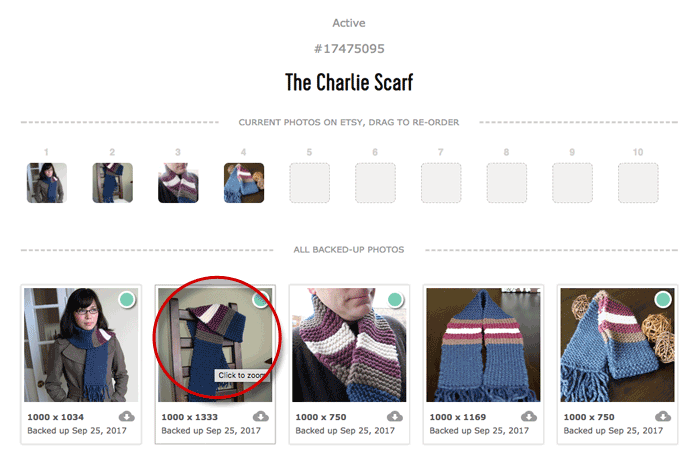Toggle green dot on fringed scarf with wicker balls
Image resolution: width=700 pixels, height=467 pixels.
[x=663, y=300]
